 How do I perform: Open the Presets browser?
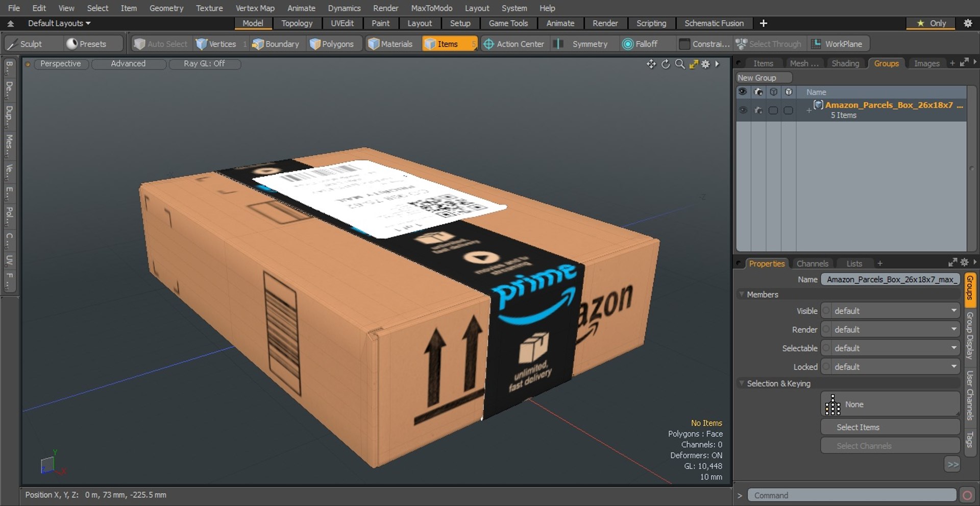(94, 44)
